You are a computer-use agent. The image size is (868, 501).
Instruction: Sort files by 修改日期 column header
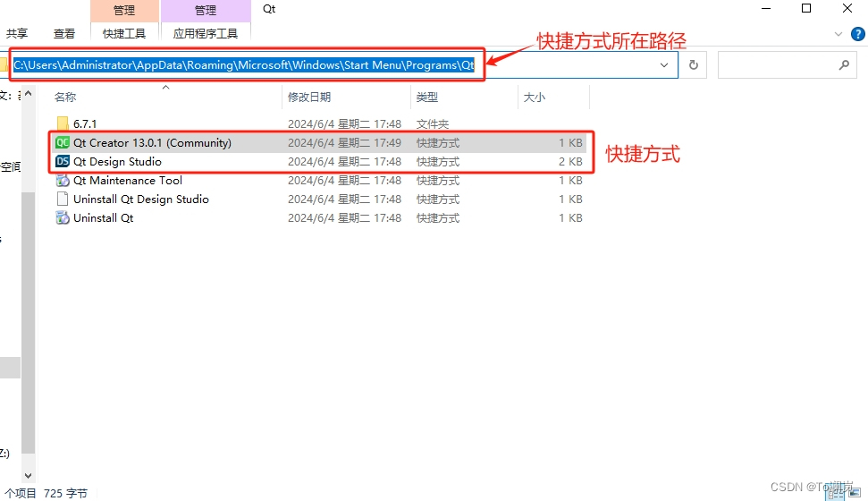[x=309, y=97]
